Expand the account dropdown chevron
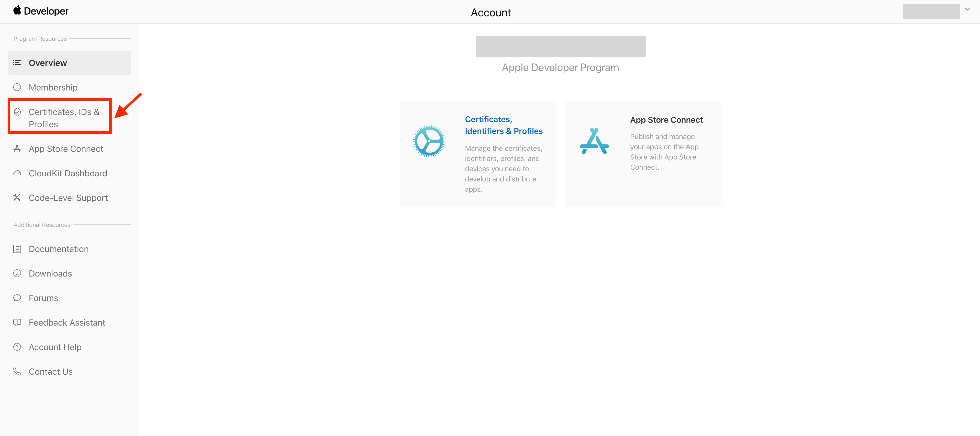 967,9
